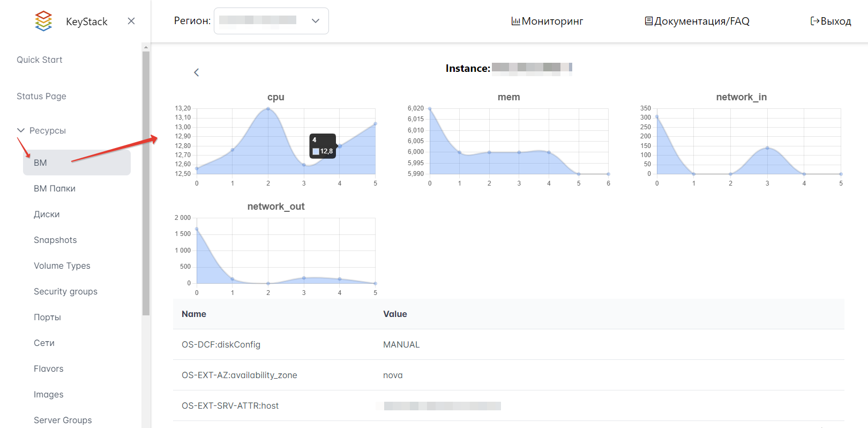This screenshot has width=868, height=428.
Task: Open the Регион dropdown
Action: pyautogui.click(x=271, y=21)
